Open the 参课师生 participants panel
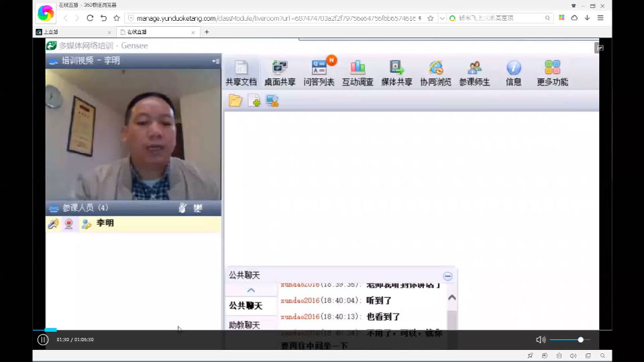The image size is (644, 362). (474, 72)
